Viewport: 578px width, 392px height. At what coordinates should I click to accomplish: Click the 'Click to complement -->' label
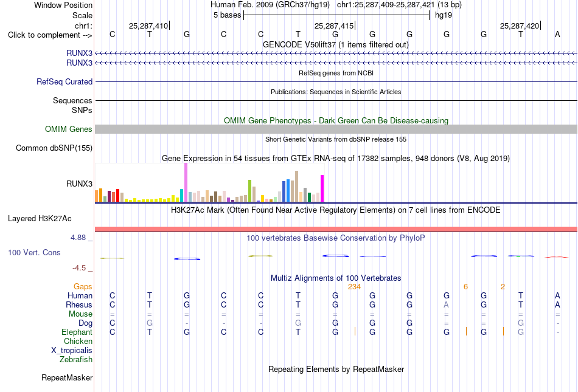point(50,35)
